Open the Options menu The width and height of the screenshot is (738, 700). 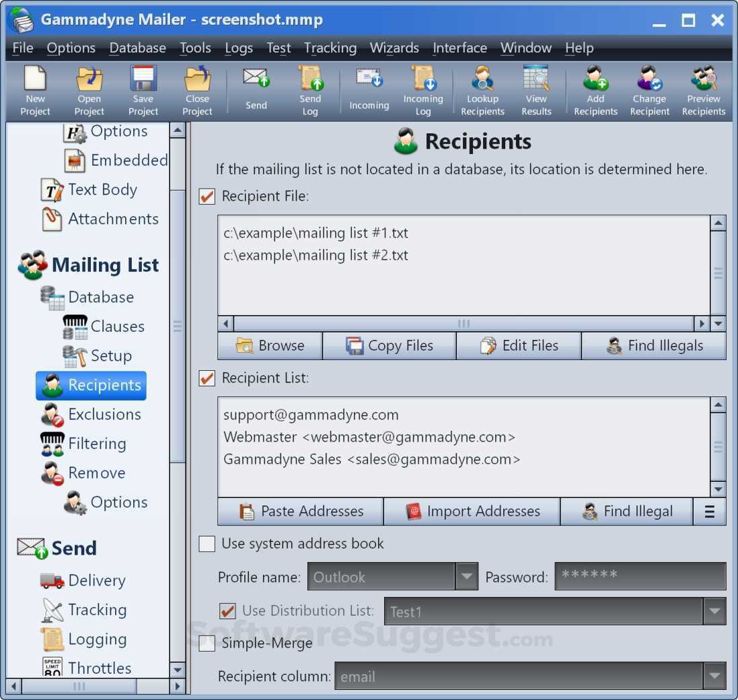[x=71, y=48]
